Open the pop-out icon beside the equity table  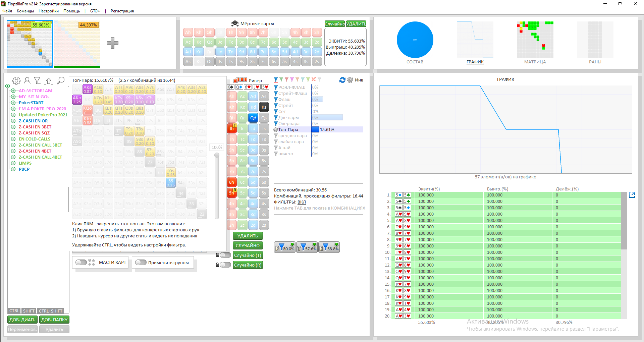coord(632,195)
